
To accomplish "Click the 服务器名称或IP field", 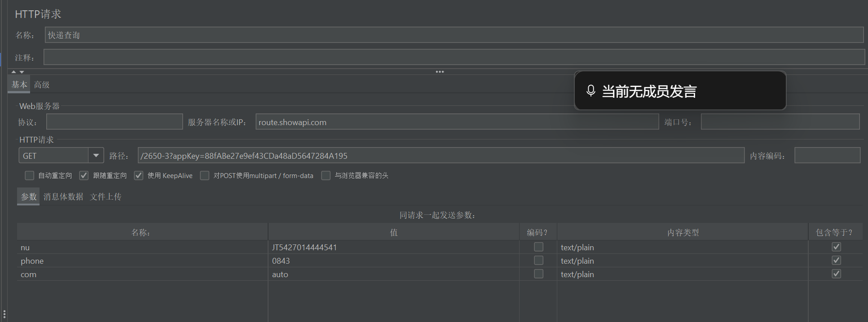I will [x=457, y=122].
